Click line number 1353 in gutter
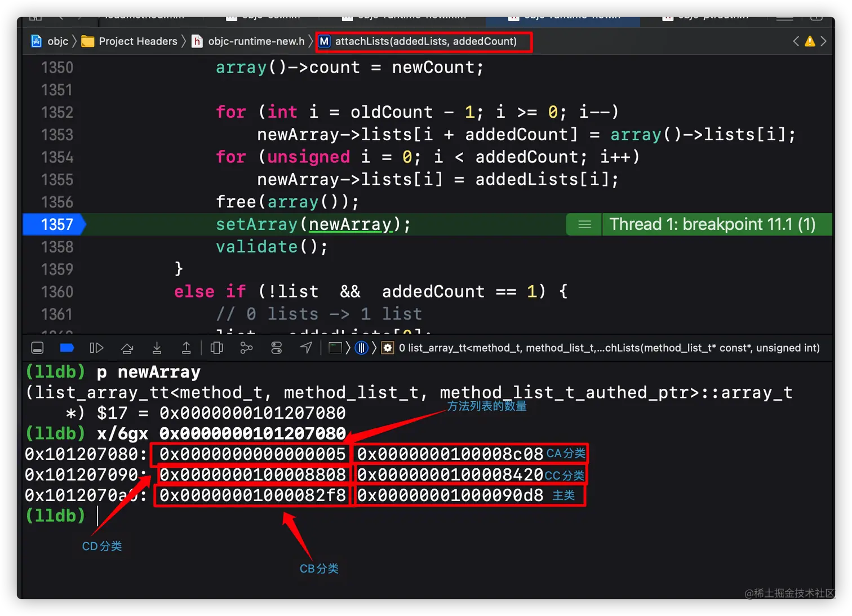Screen dimensions: 852x616 pyautogui.click(x=57, y=135)
